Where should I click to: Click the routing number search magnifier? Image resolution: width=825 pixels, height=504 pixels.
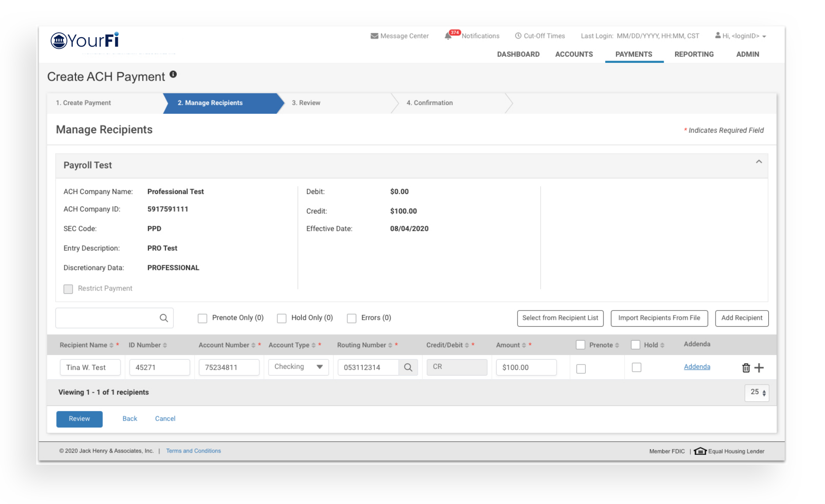coord(408,367)
